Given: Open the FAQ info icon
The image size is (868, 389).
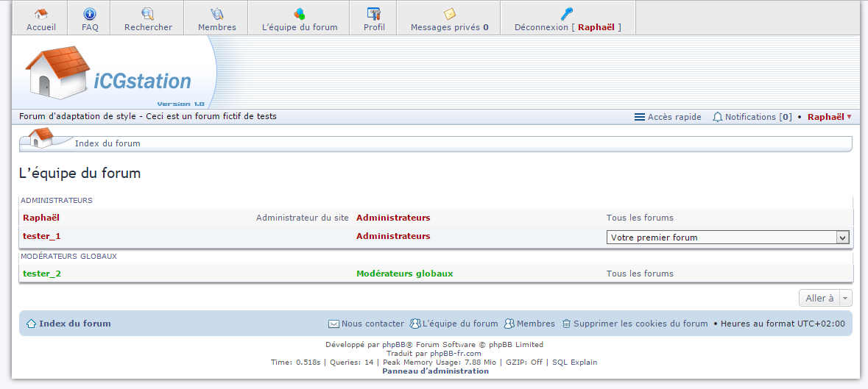Looking at the screenshot, I should (90, 13).
